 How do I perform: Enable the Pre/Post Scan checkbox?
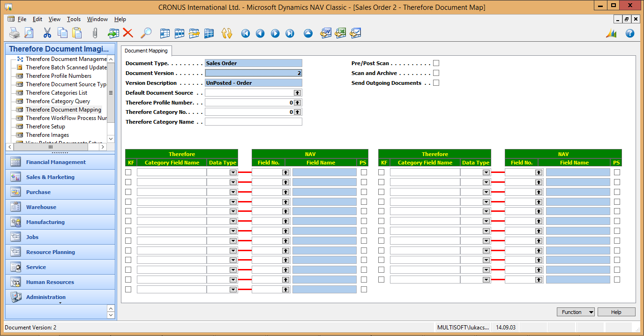point(436,63)
